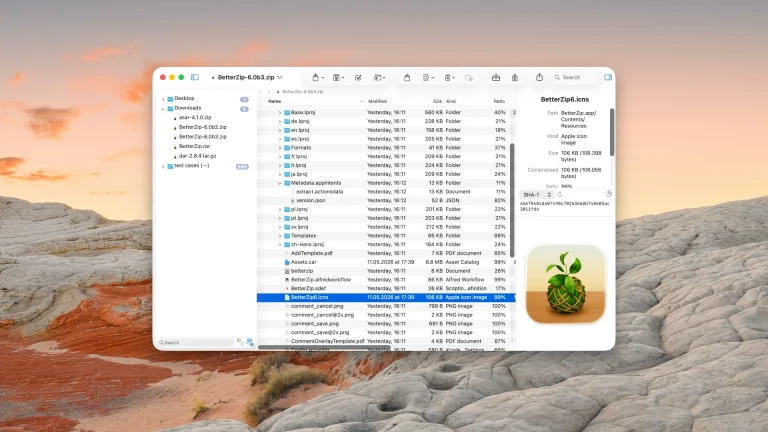Click the inbox tray toolbar icon
Screen dimensions: 768x432
point(496,77)
